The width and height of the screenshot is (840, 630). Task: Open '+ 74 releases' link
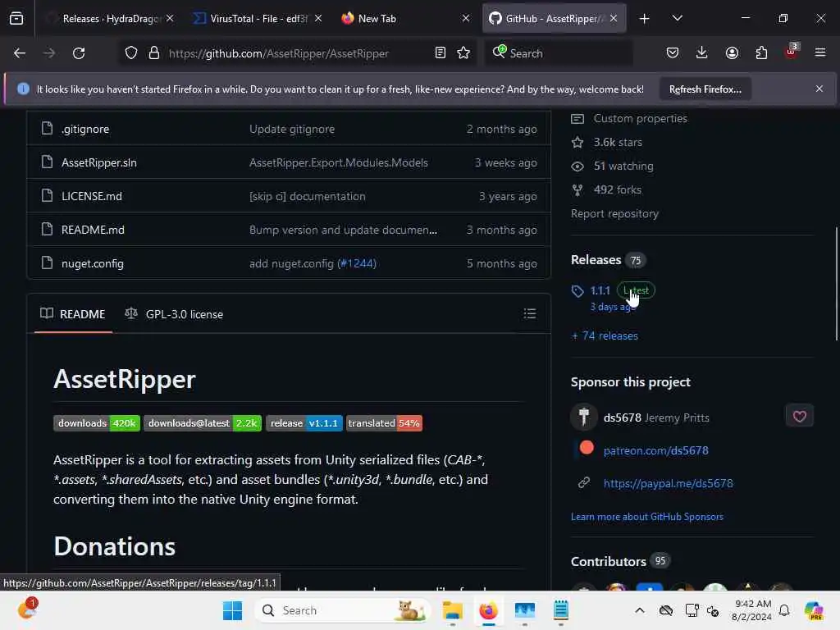pos(605,336)
